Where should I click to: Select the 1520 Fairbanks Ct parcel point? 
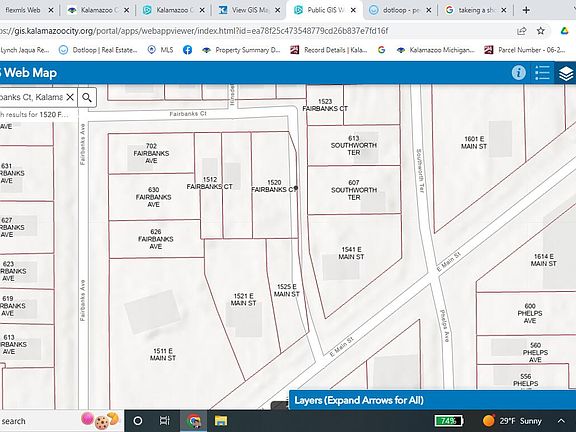click(x=296, y=188)
